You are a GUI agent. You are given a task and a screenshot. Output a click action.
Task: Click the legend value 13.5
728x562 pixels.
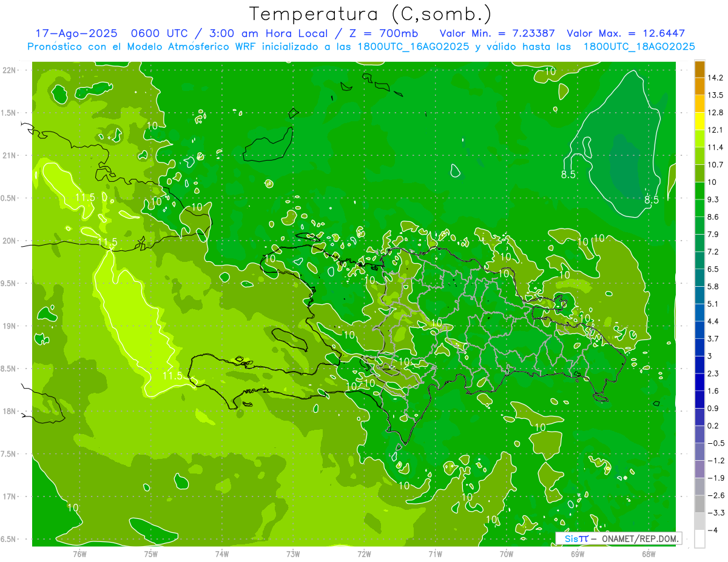[716, 95]
